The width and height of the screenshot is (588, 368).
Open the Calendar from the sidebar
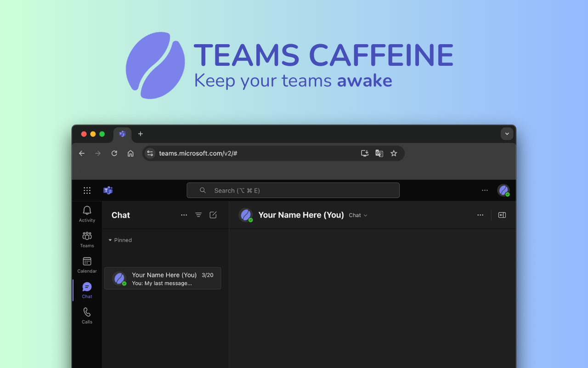[x=87, y=264]
